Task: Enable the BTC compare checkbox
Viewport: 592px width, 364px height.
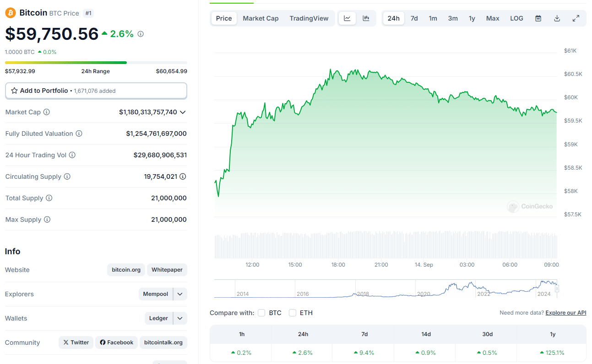Action: click(261, 313)
